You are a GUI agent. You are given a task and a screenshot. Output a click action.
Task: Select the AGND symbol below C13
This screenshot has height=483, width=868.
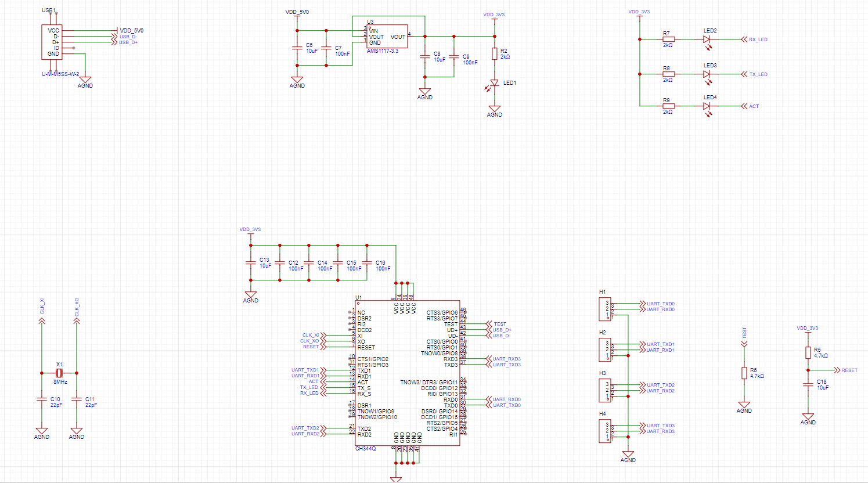click(x=251, y=297)
